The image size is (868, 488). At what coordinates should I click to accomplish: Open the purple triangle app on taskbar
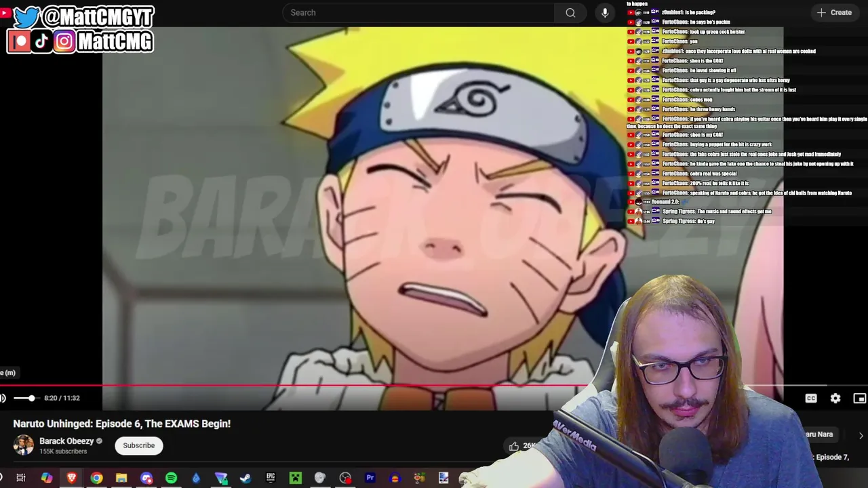[x=221, y=478]
